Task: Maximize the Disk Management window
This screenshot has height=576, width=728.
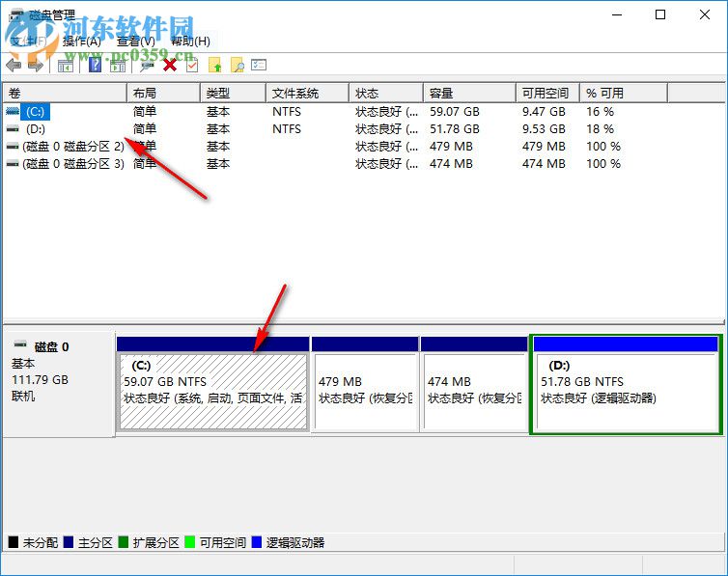Action: click(660, 14)
